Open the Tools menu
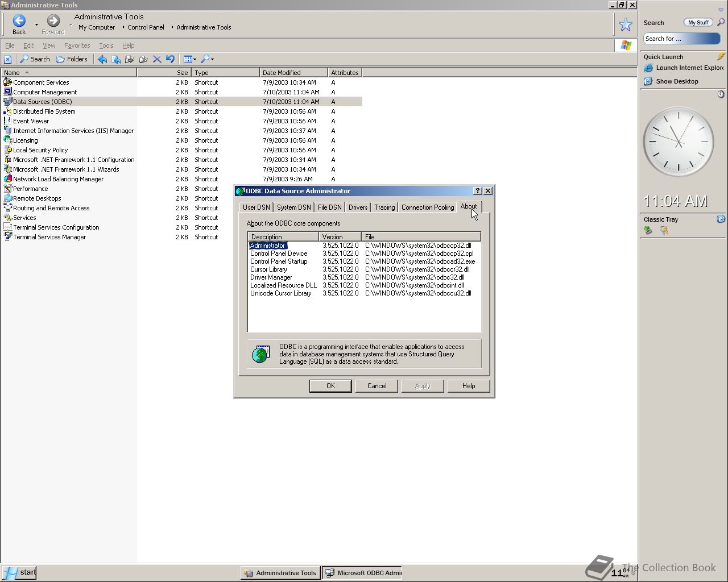Viewport: 728px width, 582px height. 106,45
